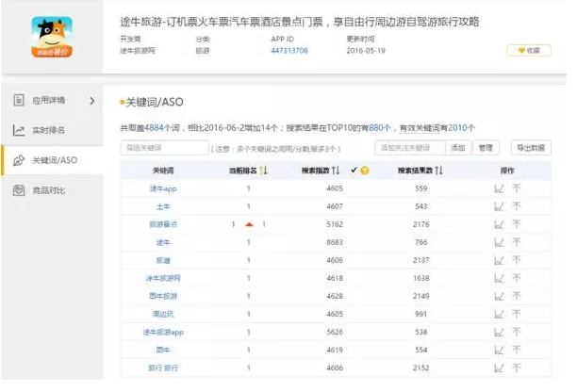577x392 pixels.
Task: Pin 途牛app keyword to top
Action: tap(517, 188)
